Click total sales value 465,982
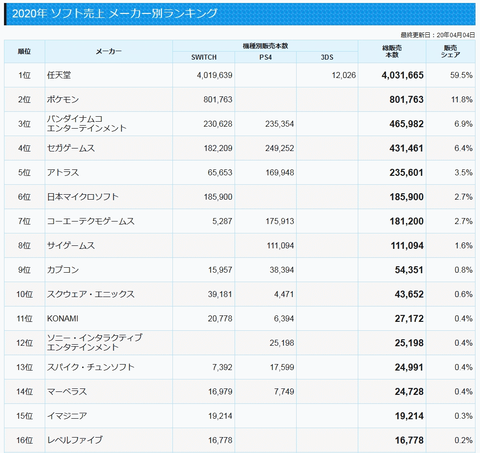The height and width of the screenshot is (453, 480). (407, 124)
